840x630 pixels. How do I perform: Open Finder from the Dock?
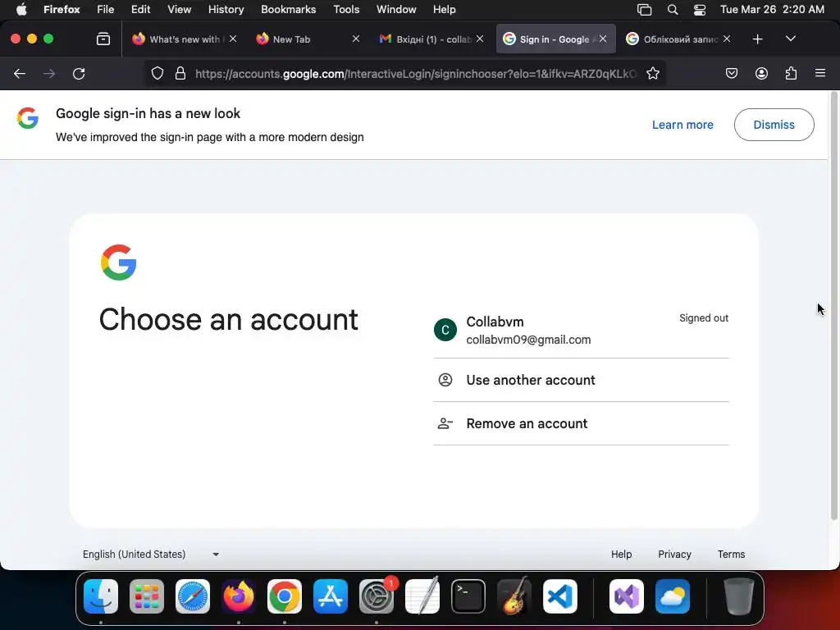tap(101, 596)
